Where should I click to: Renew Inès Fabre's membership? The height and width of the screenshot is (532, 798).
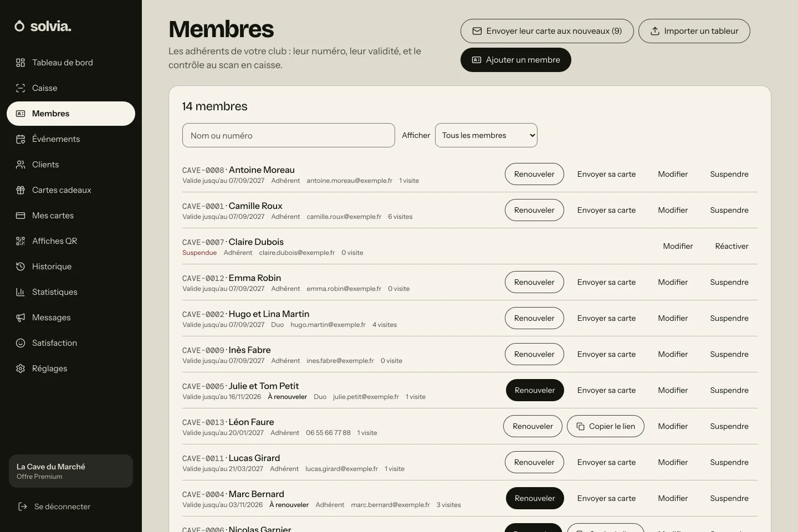coord(534,354)
